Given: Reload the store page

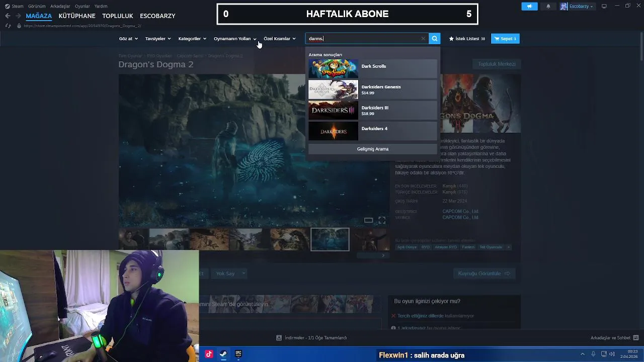Looking at the screenshot, I should tap(8, 26).
